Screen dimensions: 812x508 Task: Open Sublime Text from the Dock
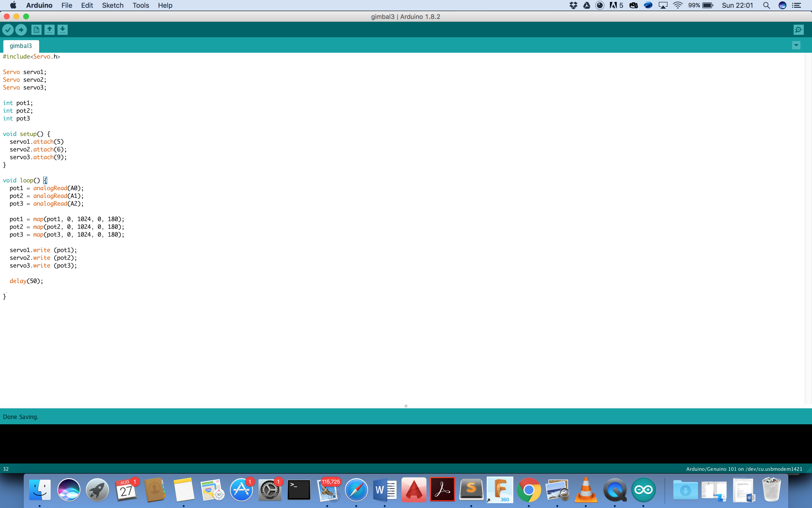(x=471, y=490)
